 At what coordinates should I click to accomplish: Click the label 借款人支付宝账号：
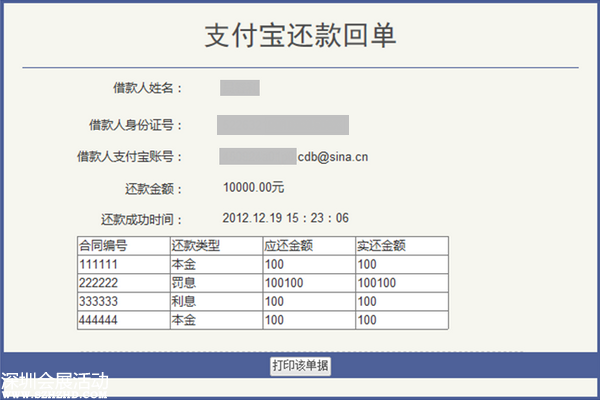pos(130,157)
